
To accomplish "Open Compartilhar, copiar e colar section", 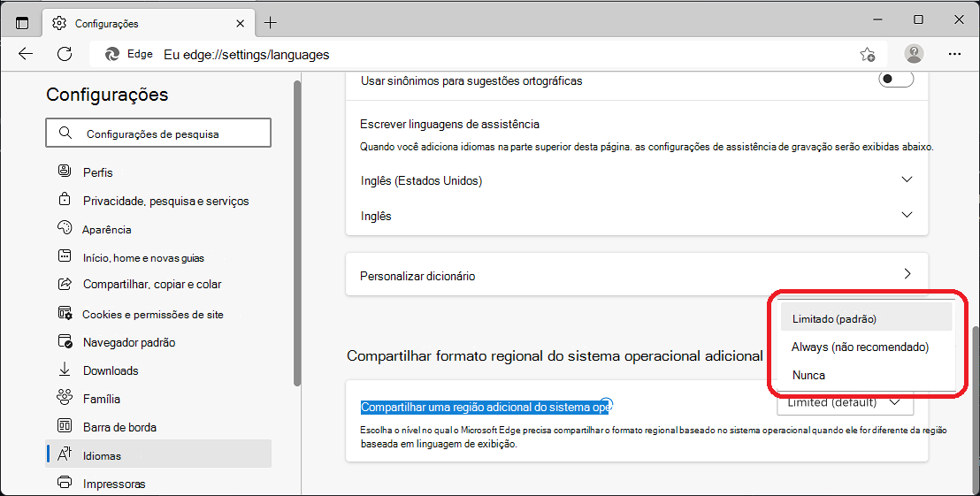I will (158, 284).
